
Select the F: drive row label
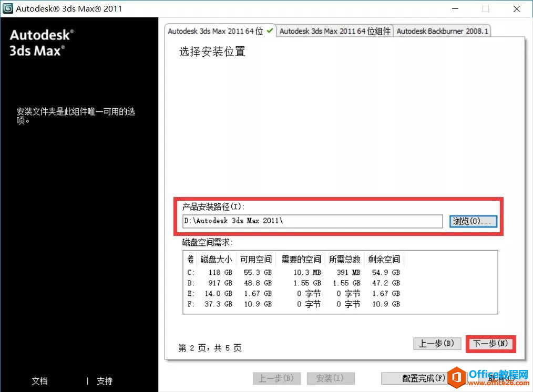(191, 304)
